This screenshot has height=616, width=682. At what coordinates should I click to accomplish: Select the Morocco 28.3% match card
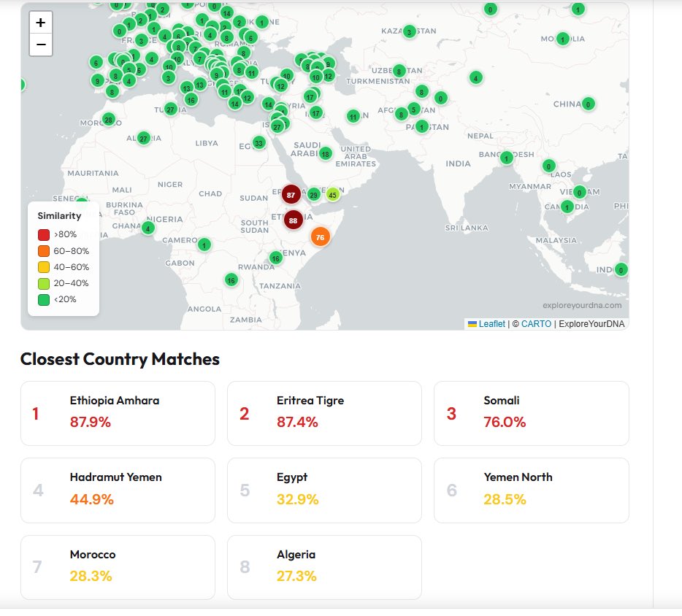coord(118,567)
